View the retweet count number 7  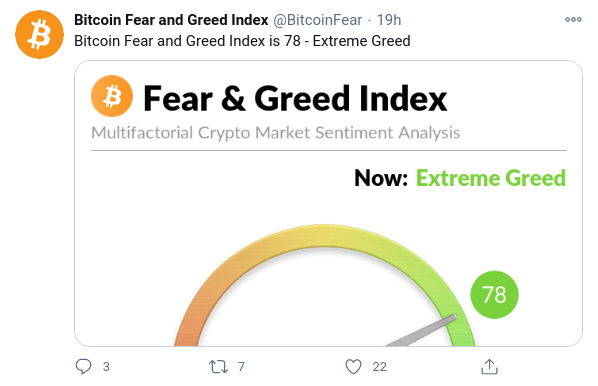tap(241, 367)
